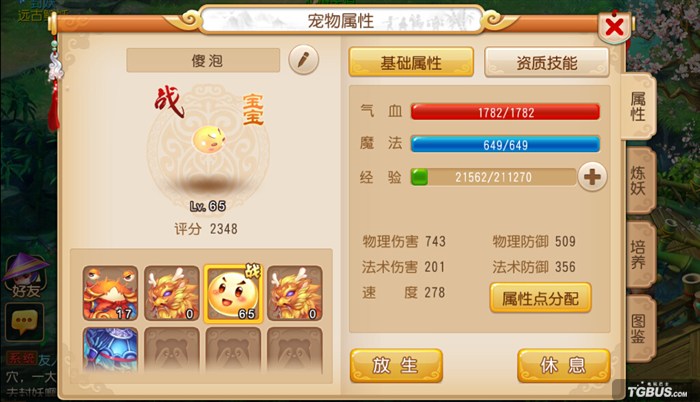The image size is (700, 402).
Task: Open the 好友 friends icon
Action: tap(25, 276)
